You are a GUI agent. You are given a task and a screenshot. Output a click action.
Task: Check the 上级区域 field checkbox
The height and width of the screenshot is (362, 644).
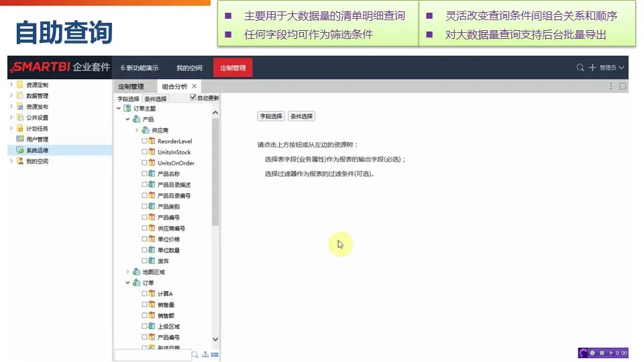pos(144,326)
